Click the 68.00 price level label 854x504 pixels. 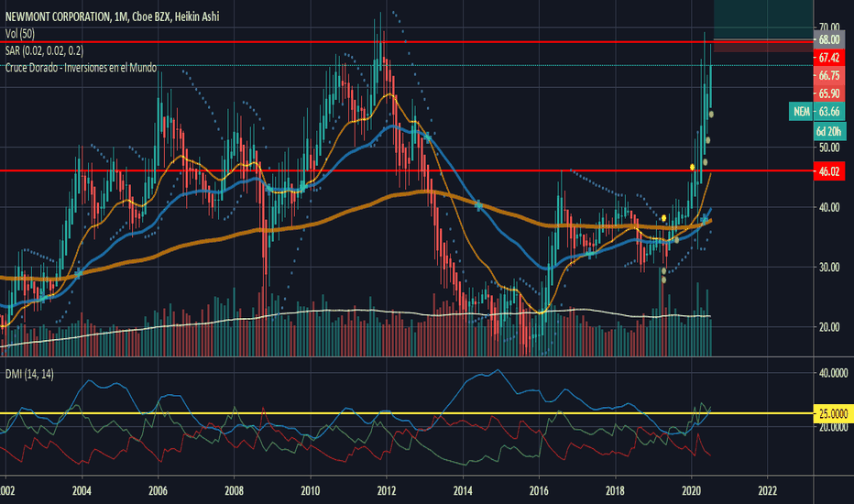click(x=829, y=39)
